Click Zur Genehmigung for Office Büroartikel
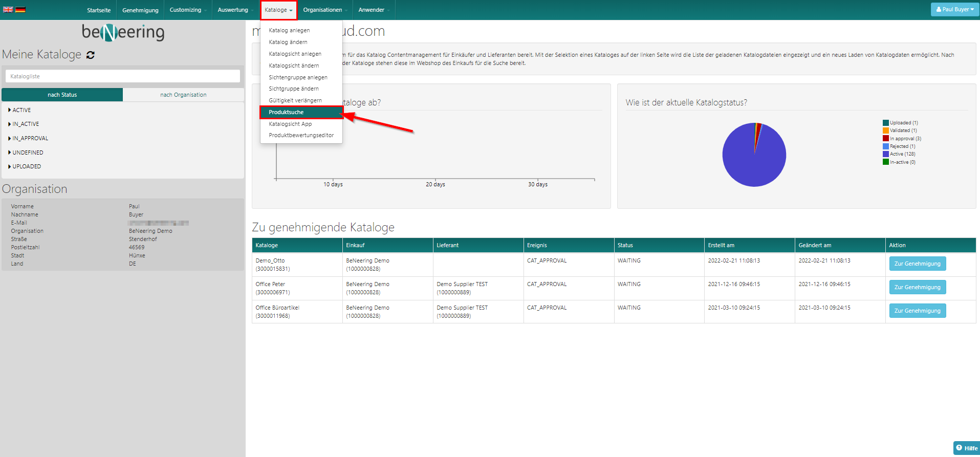This screenshot has width=980, height=457. click(x=917, y=311)
